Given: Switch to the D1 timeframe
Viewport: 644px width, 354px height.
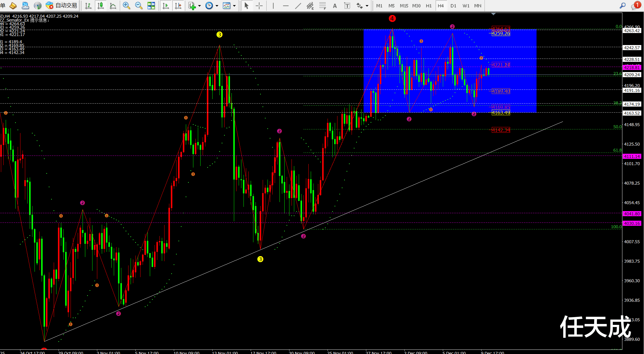Looking at the screenshot, I should 453,6.
